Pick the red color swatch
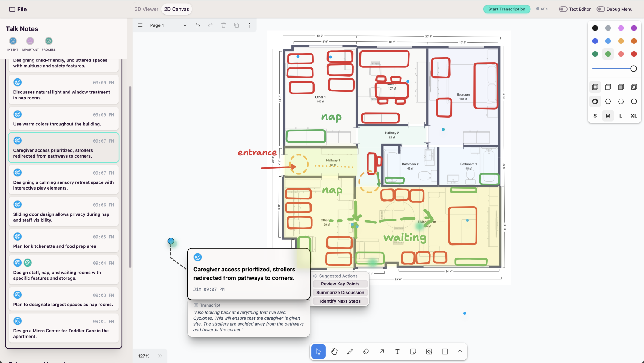Image resolution: width=644 pixels, height=363 pixels. (634, 54)
